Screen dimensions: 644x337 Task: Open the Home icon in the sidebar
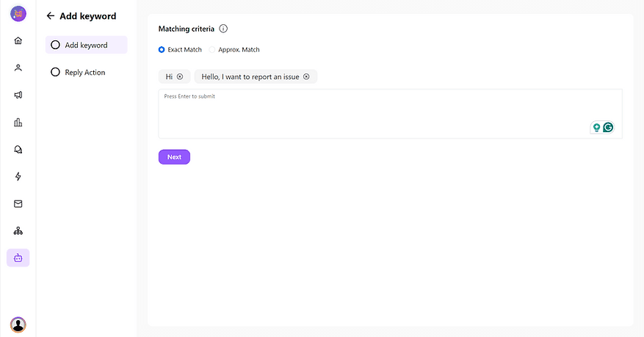(x=18, y=40)
